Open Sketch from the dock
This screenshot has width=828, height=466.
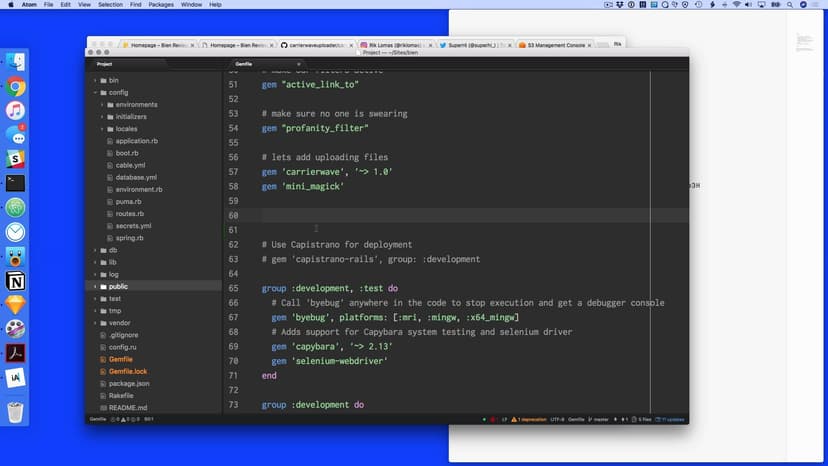[x=15, y=304]
